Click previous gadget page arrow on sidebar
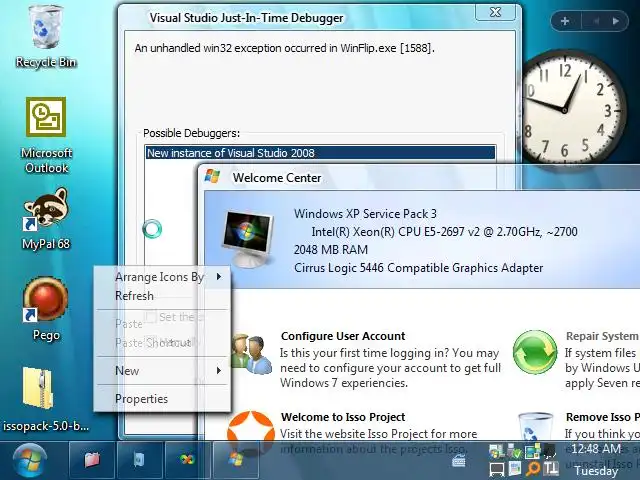This screenshot has width=640, height=480. [595, 21]
